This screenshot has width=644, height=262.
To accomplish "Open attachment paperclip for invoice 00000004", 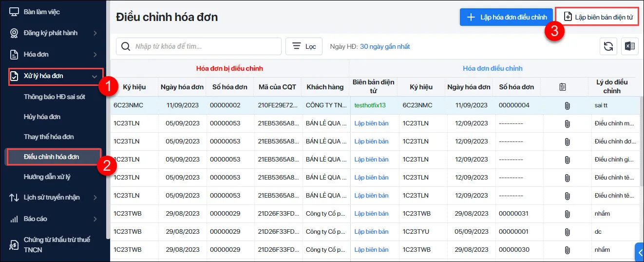I will click(567, 105).
